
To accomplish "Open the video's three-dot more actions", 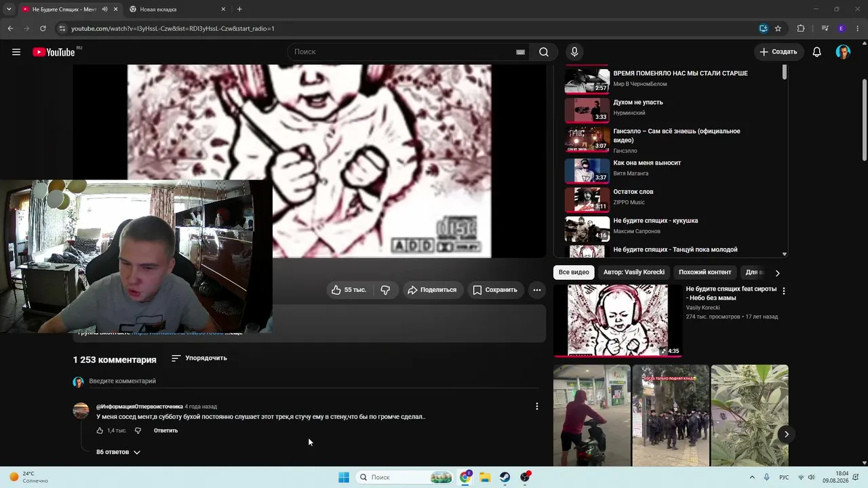I will coord(537,290).
